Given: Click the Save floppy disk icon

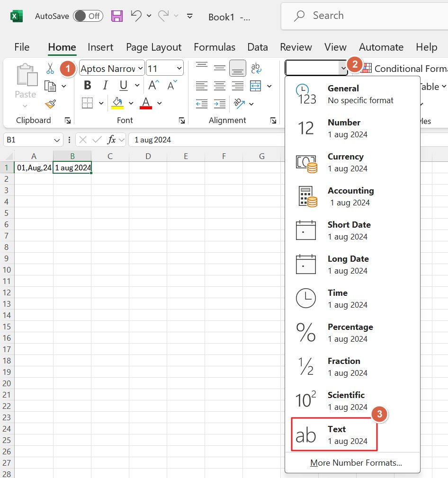Looking at the screenshot, I should click(x=116, y=16).
